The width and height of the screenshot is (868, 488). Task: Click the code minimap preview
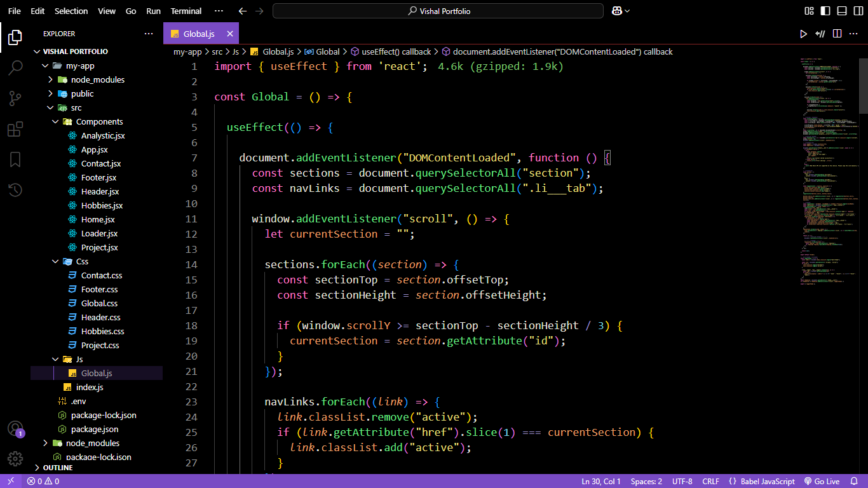pos(829,172)
